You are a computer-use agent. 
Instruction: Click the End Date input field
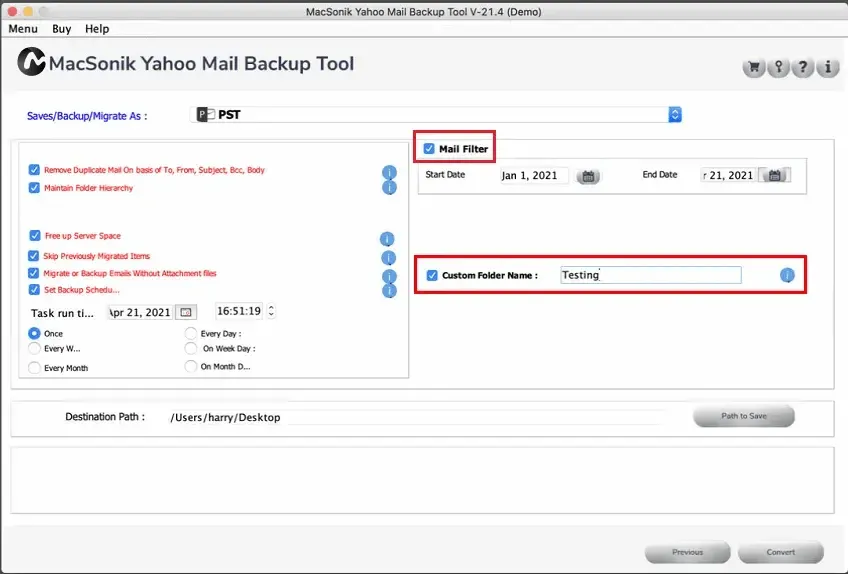pyautogui.click(x=728, y=175)
